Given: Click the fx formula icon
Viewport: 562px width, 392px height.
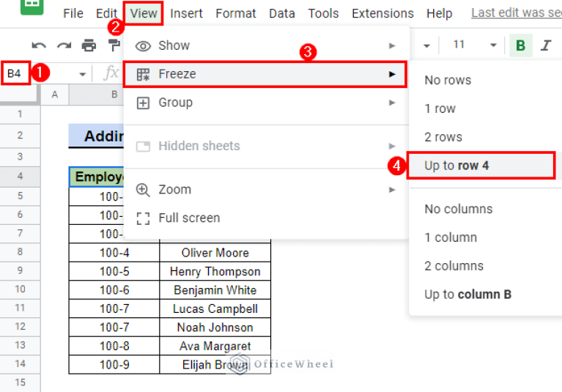Looking at the screenshot, I should point(111,73).
